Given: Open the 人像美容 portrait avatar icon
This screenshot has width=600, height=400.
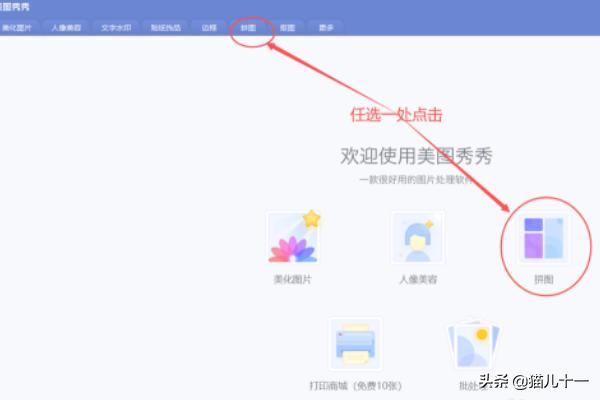Looking at the screenshot, I should 417,238.
